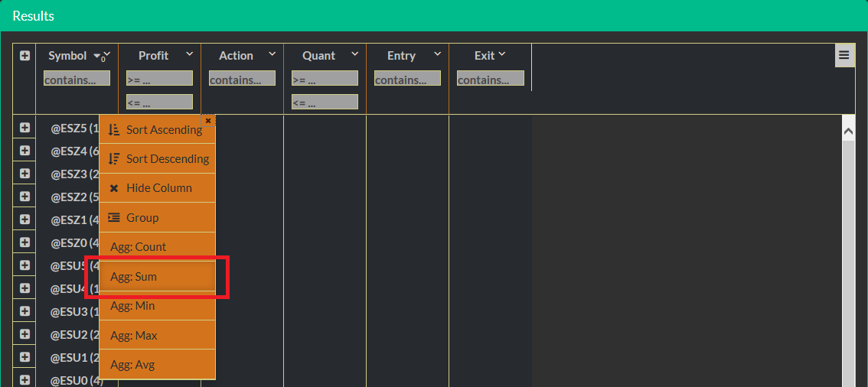Screen dimensions: 868x387
Task: Click Hide Column in the menu
Action: tap(157, 188)
